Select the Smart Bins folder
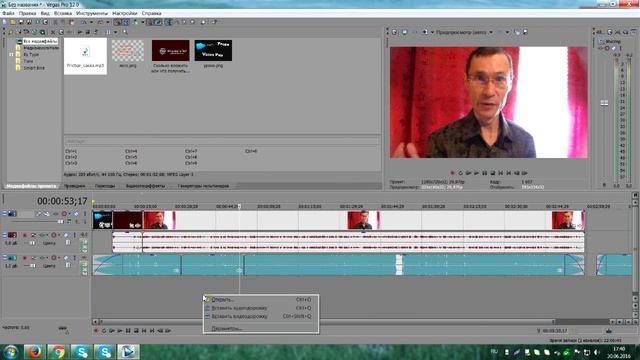Screen dimensions: 640x360 coord(34,68)
